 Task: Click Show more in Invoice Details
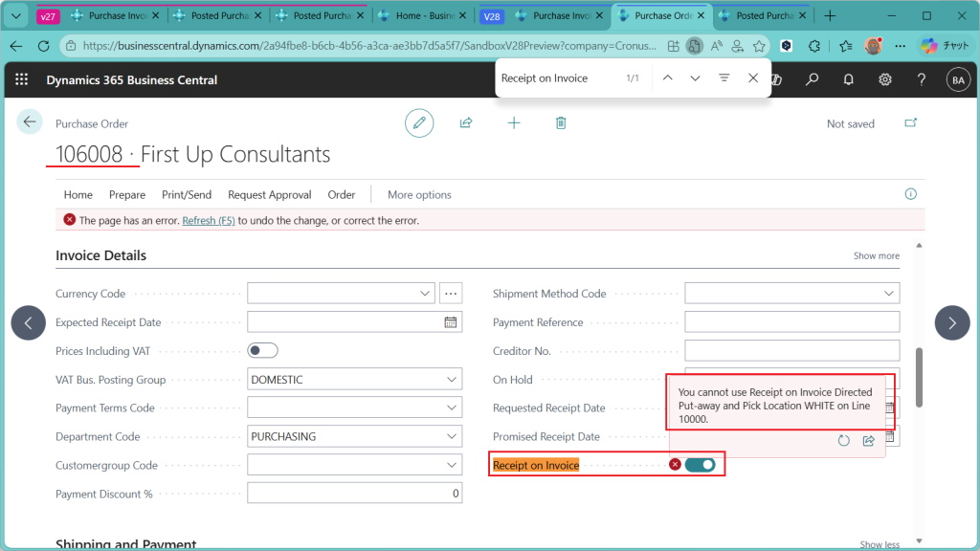tap(876, 255)
